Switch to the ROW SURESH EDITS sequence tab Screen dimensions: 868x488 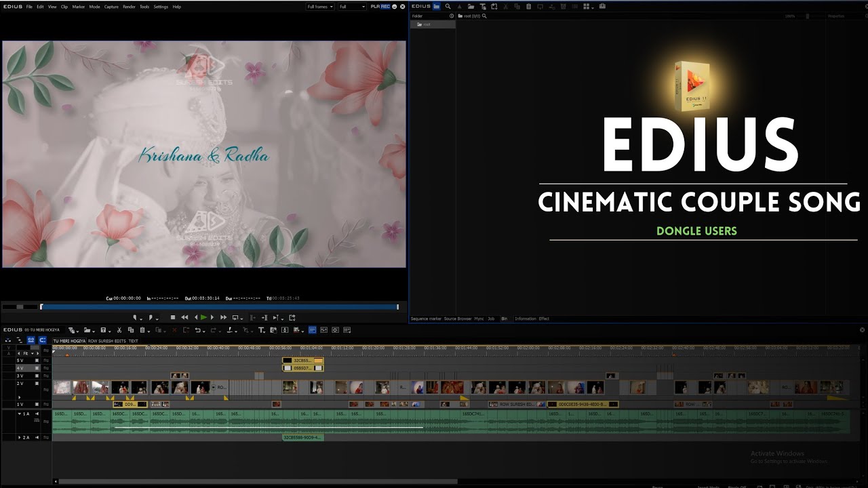(107, 341)
